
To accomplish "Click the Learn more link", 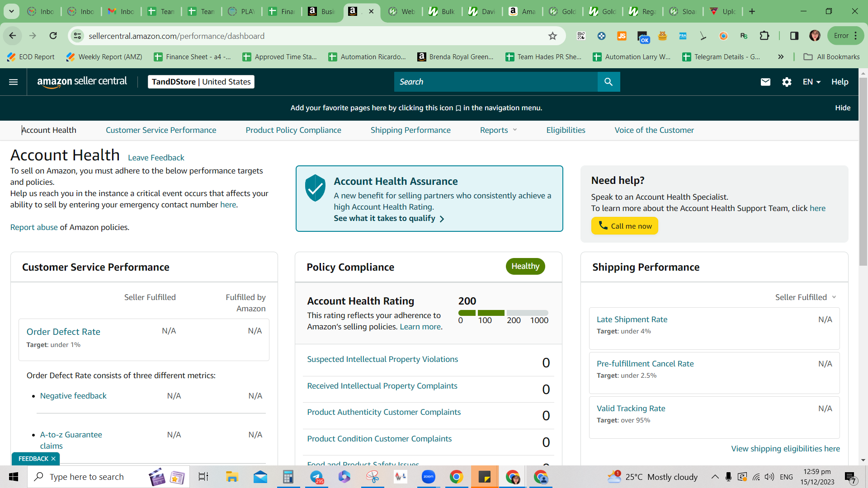I will [x=420, y=327].
